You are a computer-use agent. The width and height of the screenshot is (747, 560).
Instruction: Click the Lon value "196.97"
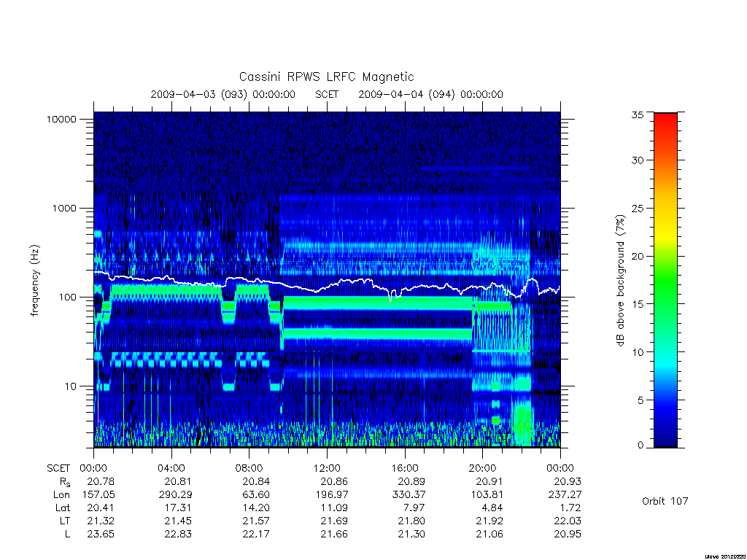coord(332,495)
